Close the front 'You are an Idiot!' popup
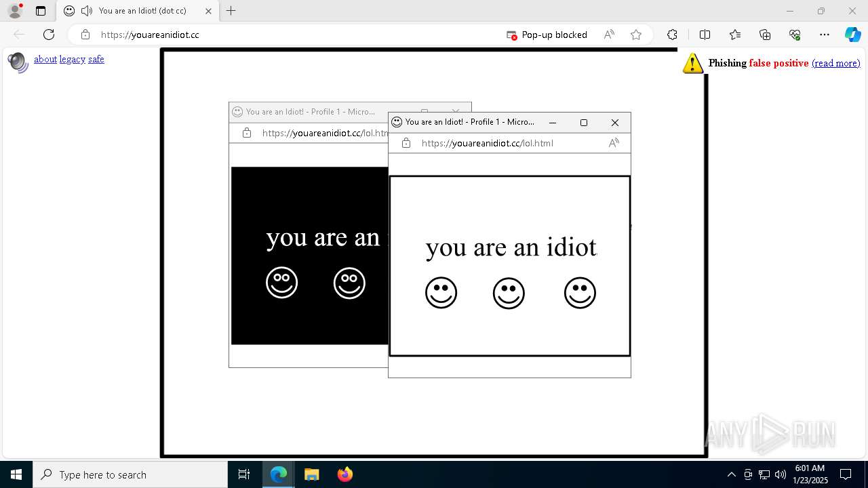The image size is (868, 488). pyautogui.click(x=615, y=123)
